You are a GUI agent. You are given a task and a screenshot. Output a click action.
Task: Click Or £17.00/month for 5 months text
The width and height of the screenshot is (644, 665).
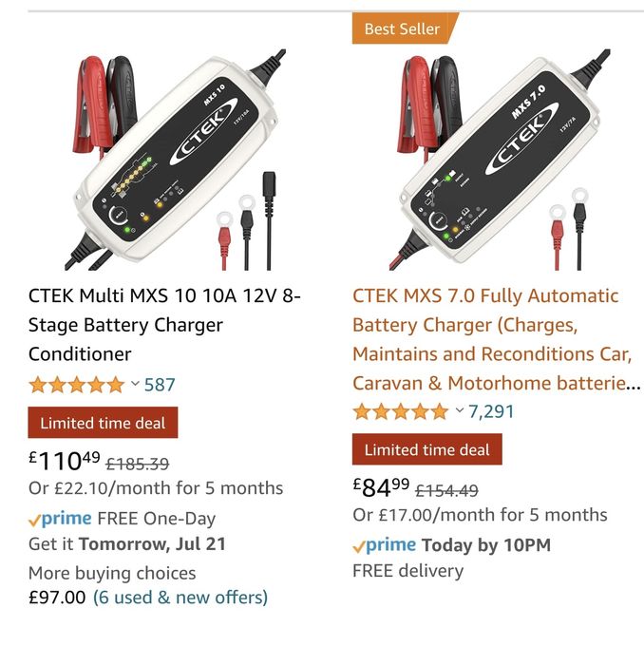[480, 515]
